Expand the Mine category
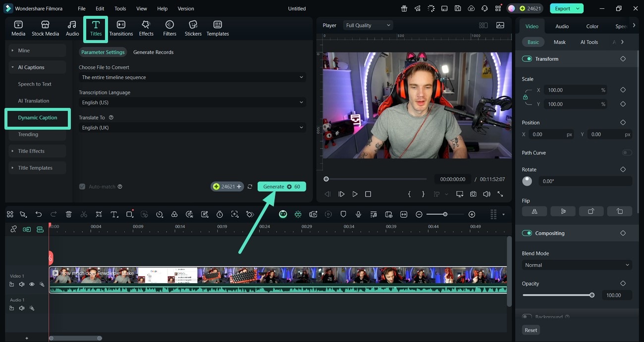Viewport: 644px width, 342px height. point(37,50)
